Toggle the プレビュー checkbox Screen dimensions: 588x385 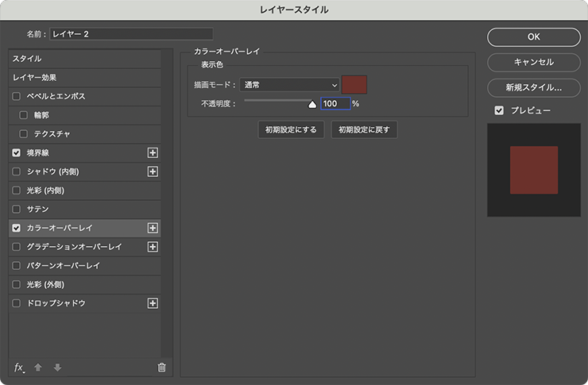point(499,110)
